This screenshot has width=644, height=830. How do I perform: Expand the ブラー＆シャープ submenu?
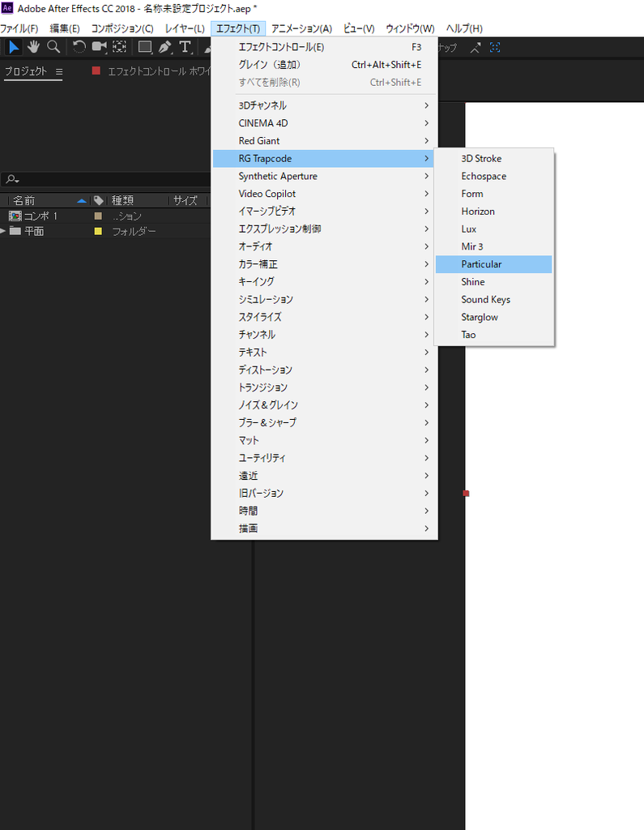click(x=324, y=422)
